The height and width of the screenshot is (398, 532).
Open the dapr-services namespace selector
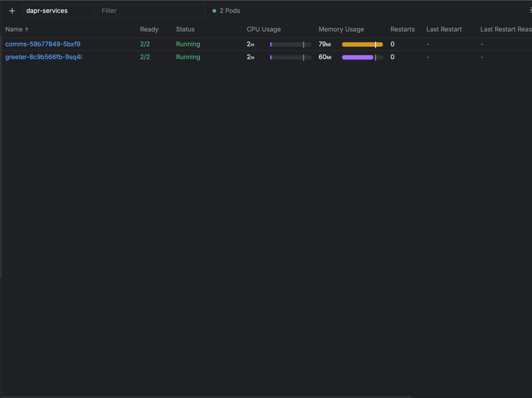58,10
